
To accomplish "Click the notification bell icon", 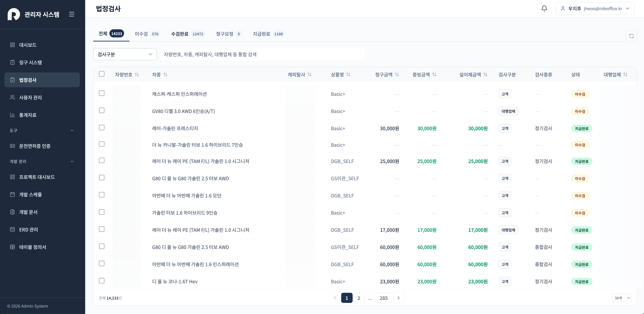I will [544, 8].
